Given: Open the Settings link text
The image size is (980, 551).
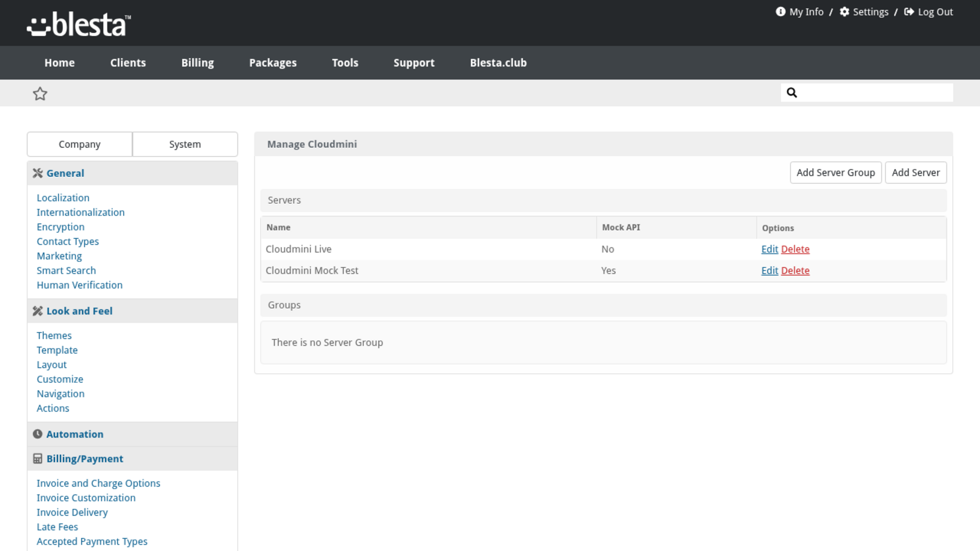Looking at the screenshot, I should 871,12.
